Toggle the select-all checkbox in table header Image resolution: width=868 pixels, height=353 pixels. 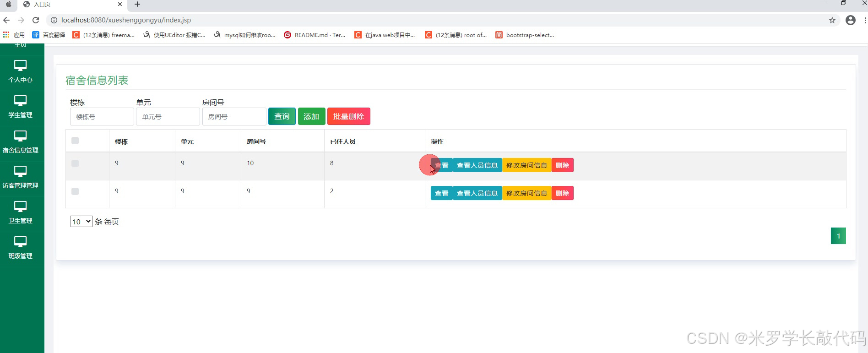coord(75,141)
